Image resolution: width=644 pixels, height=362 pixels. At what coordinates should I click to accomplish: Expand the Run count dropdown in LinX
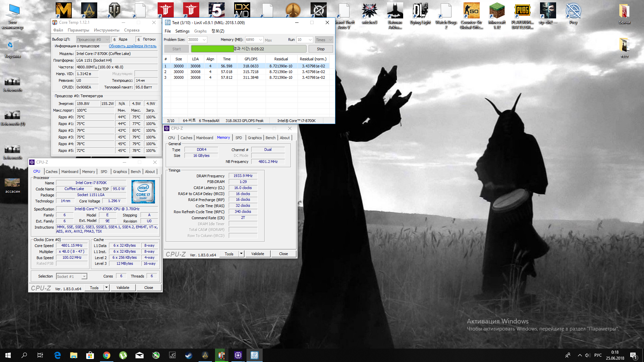click(x=310, y=40)
